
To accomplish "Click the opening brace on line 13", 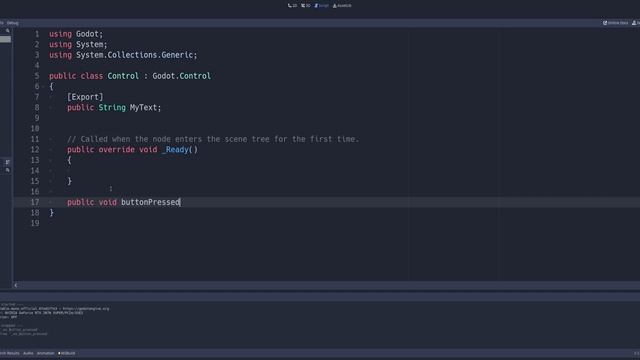I will pos(69,160).
